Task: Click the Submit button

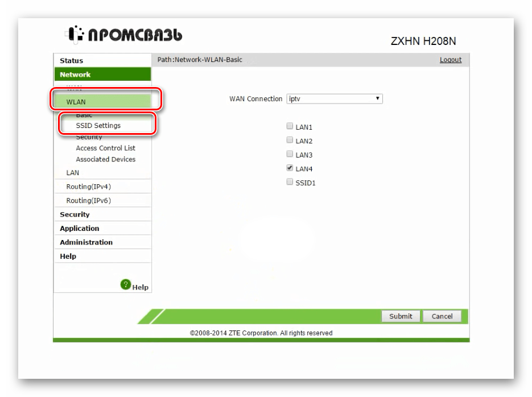Action: point(401,316)
